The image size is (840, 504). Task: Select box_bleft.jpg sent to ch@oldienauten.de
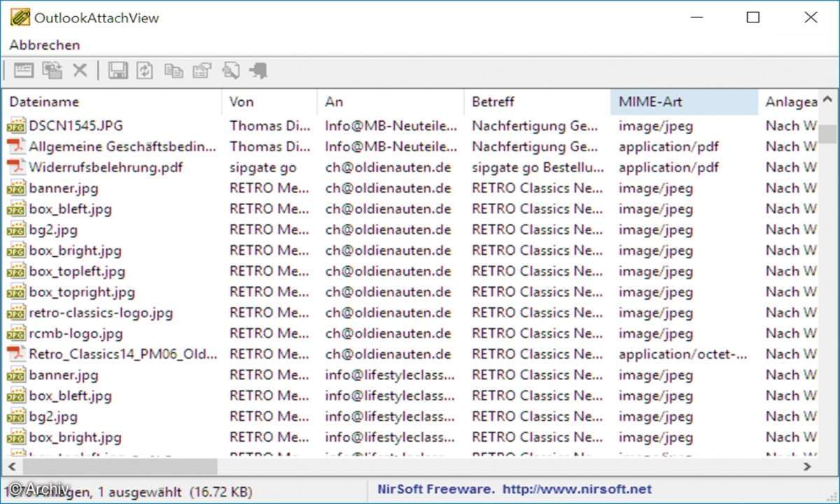(70, 209)
